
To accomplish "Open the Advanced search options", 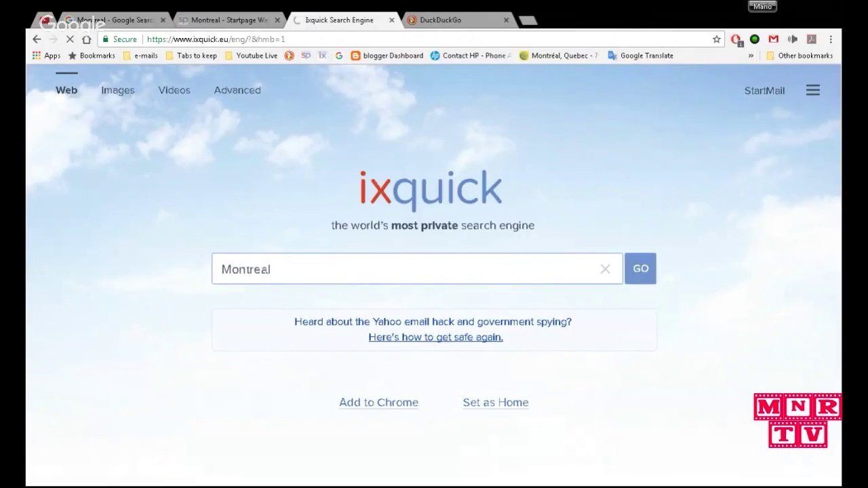I will pyautogui.click(x=237, y=90).
